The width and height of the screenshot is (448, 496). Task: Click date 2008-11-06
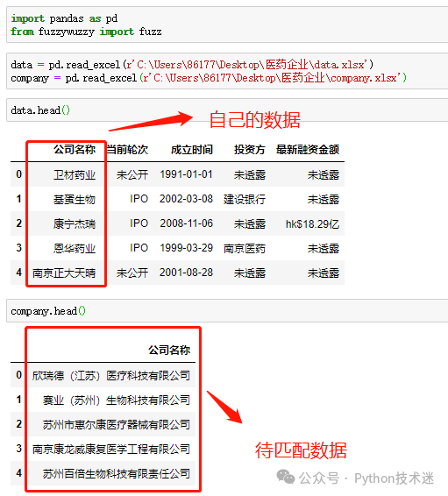tap(187, 223)
